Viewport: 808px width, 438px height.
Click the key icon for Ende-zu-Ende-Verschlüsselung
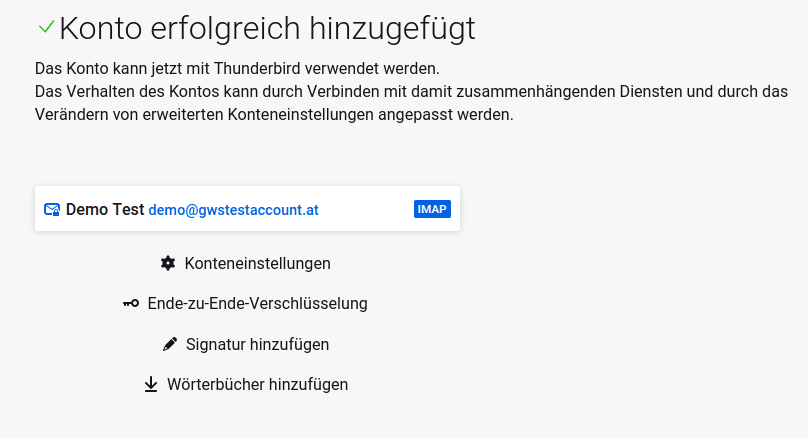[x=131, y=304]
